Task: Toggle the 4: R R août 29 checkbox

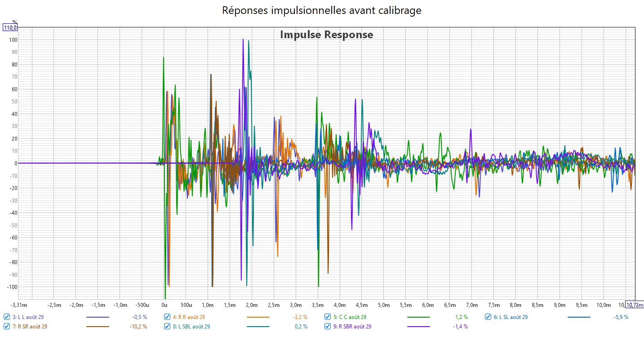Action: click(x=167, y=317)
